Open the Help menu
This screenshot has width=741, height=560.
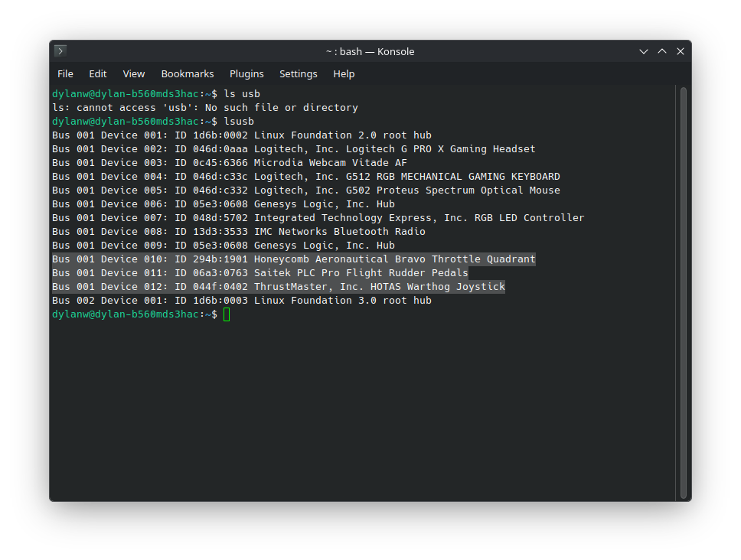tap(344, 74)
